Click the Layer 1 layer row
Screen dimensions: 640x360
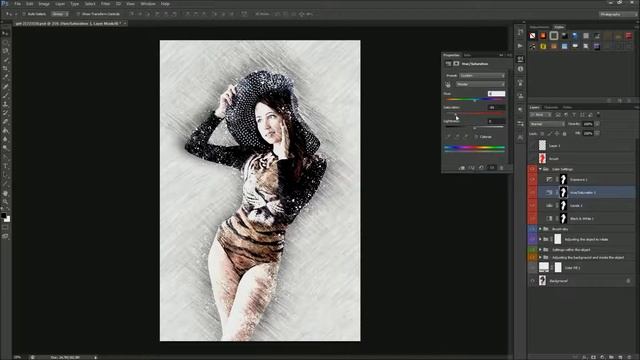[586, 145]
